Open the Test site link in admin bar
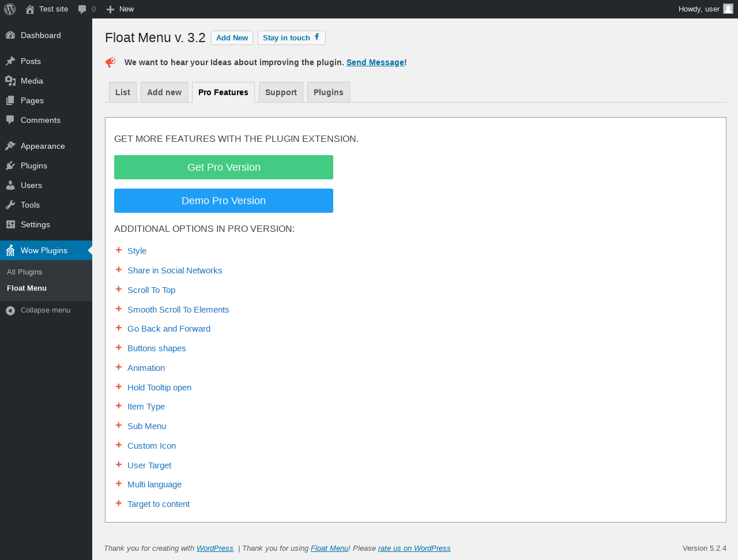The image size is (738, 560). (47, 9)
